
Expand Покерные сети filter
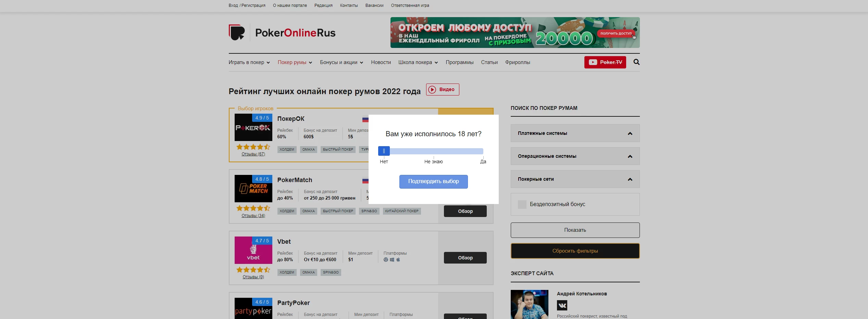tap(575, 179)
